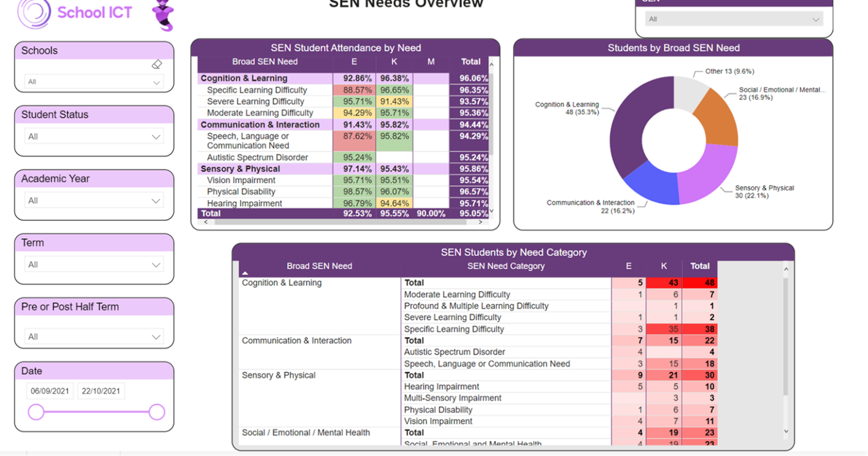Image resolution: width=868 pixels, height=456 pixels.
Task: Sort by SEN Need Category column header
Action: 505,266
